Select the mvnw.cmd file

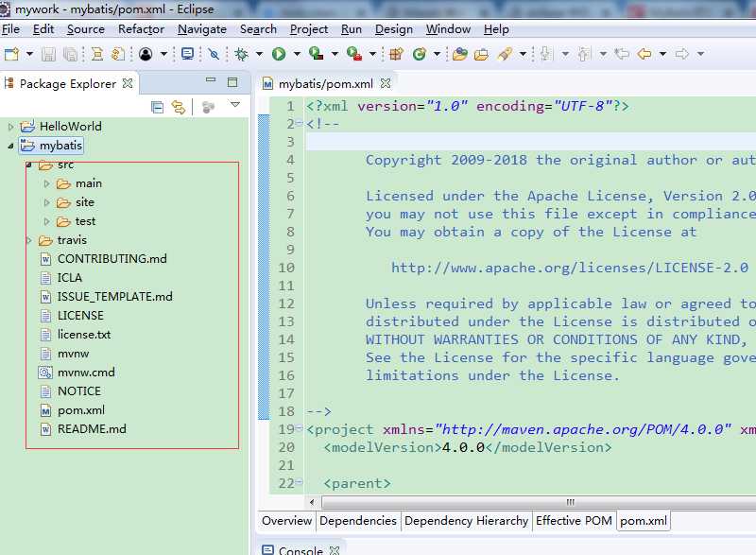click(86, 373)
